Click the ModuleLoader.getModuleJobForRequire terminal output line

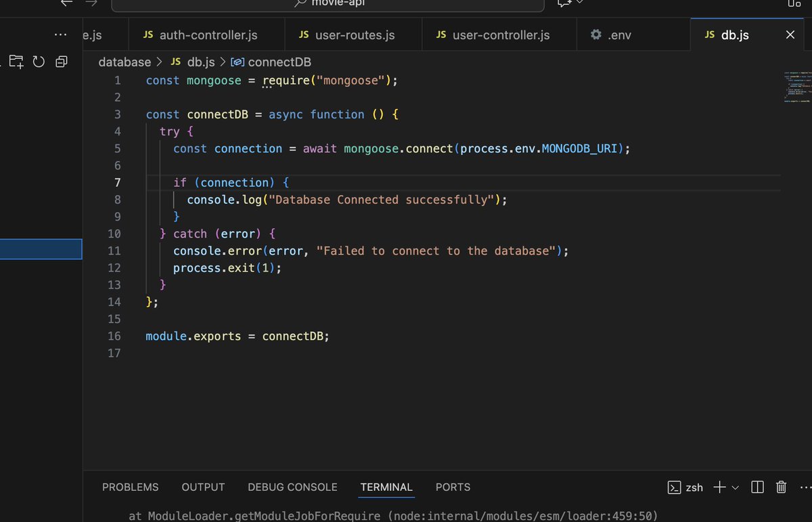tap(393, 516)
